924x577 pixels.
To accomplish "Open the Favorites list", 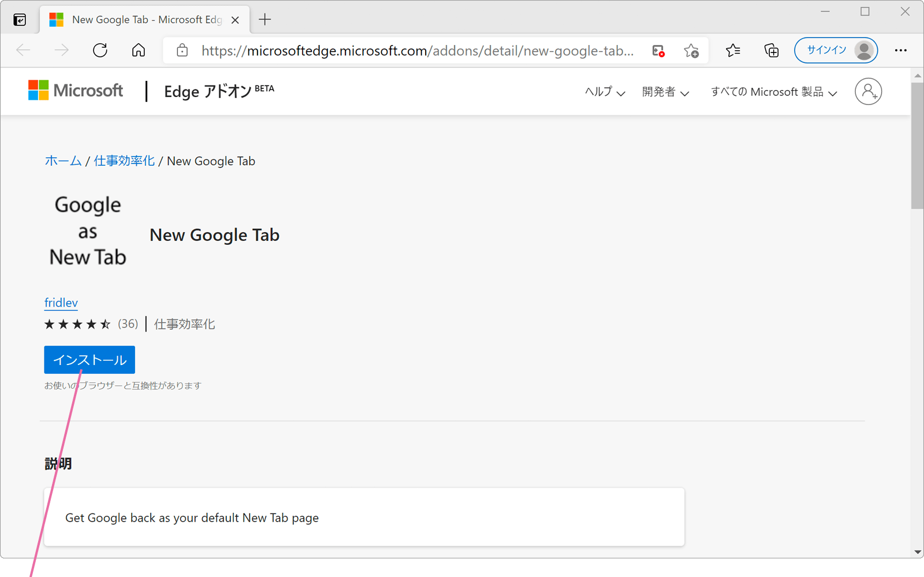I will 733,50.
